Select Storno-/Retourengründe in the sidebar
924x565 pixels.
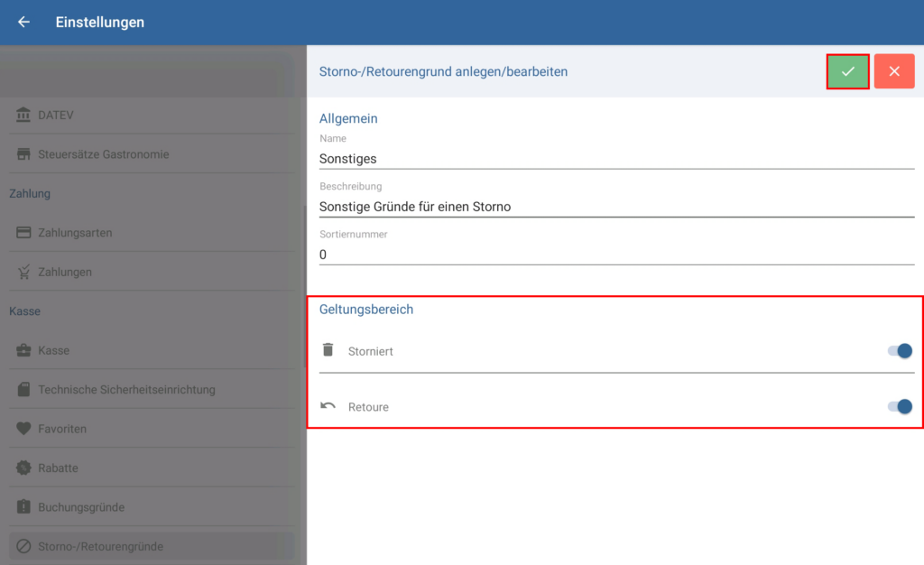pos(100,546)
